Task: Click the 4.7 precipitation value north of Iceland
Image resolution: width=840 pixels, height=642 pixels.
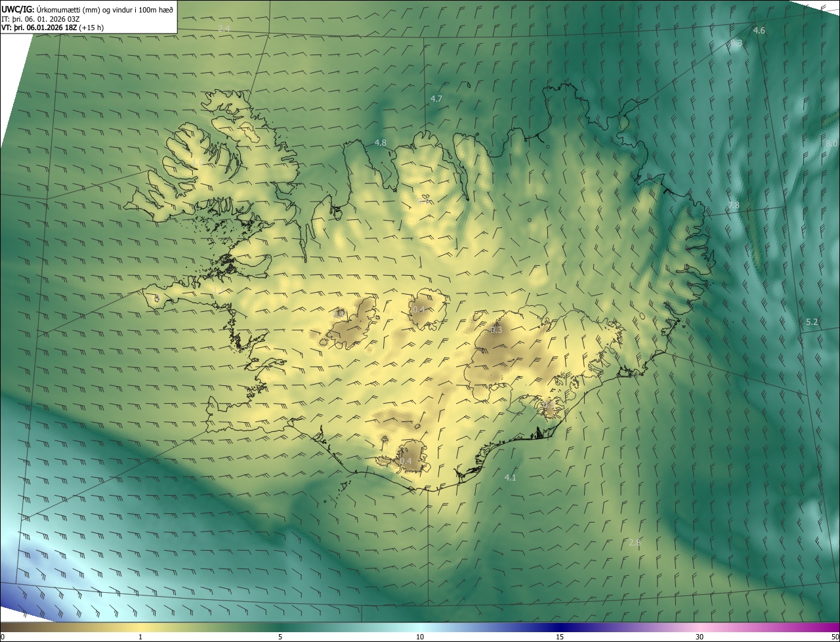Action: pos(436,98)
